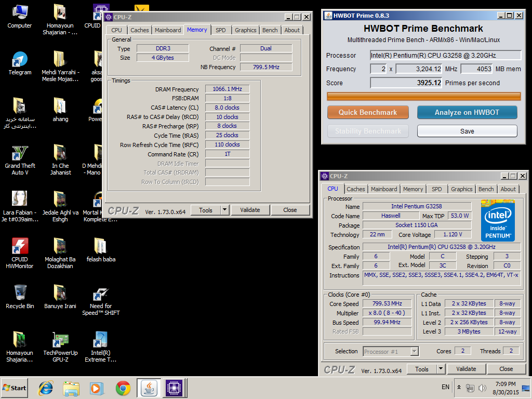Viewport: 532px width, 399px height.
Task: Open the Banuye Irani folder
Action: [60, 297]
